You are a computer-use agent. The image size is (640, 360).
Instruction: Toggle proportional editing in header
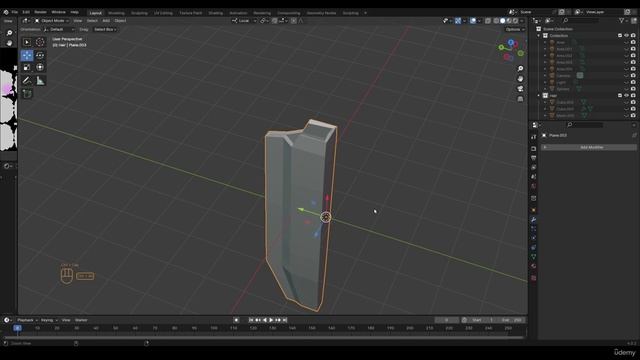(x=293, y=20)
